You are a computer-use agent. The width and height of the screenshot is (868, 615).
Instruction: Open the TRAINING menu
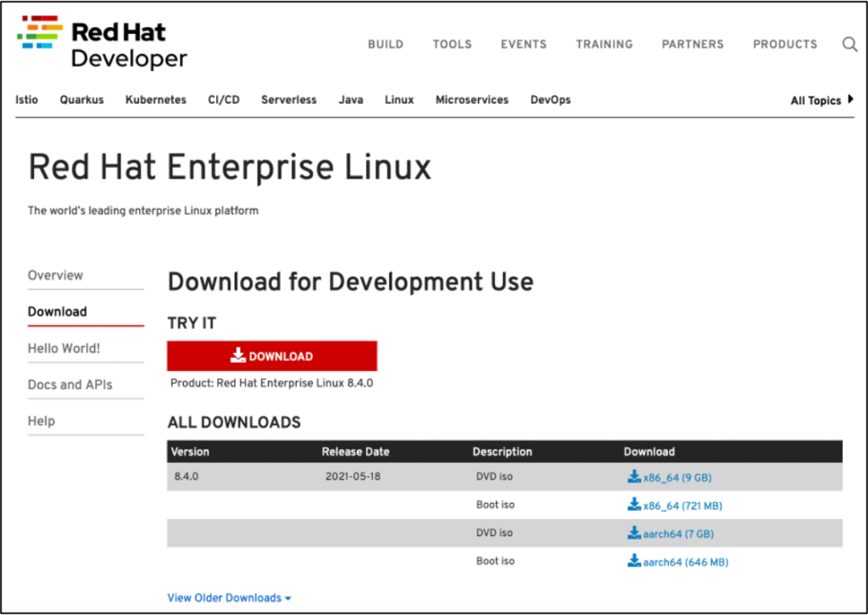604,44
